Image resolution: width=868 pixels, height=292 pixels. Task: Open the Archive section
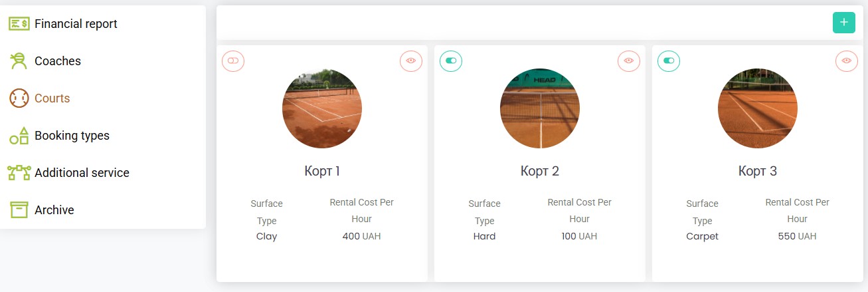click(54, 210)
